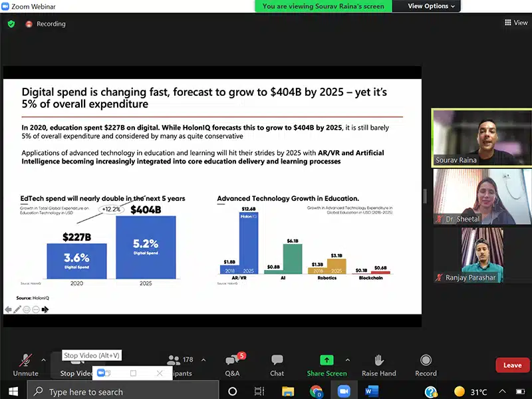Raise your hand in webinar

click(379, 364)
